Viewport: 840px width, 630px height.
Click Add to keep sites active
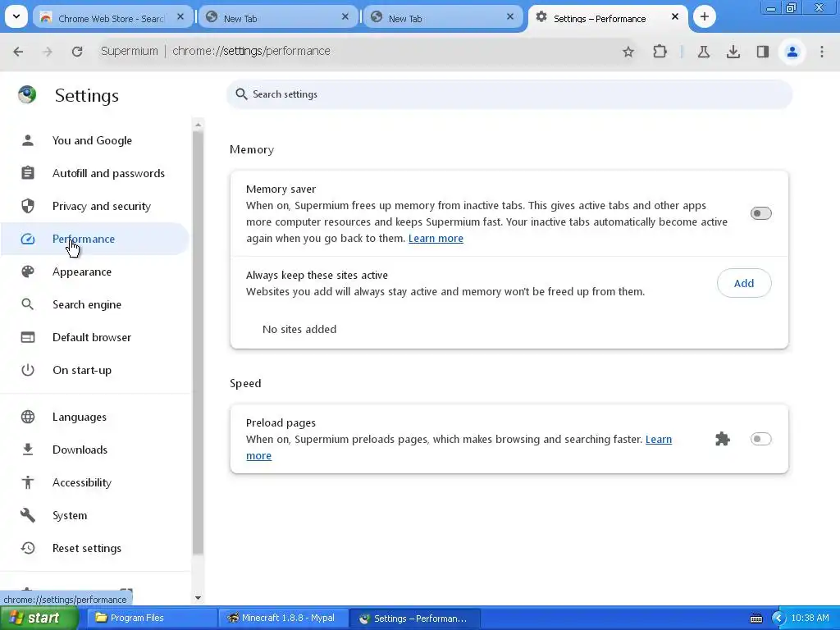point(744,283)
